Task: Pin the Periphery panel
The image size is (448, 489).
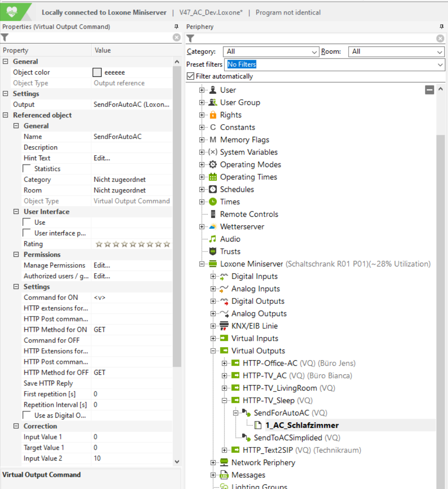Action: pyautogui.click(x=441, y=27)
